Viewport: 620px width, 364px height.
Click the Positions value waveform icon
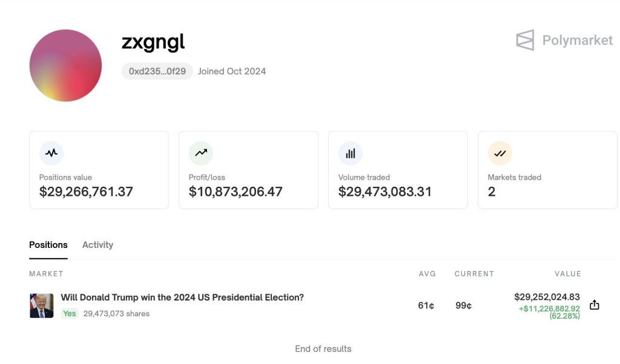click(51, 152)
